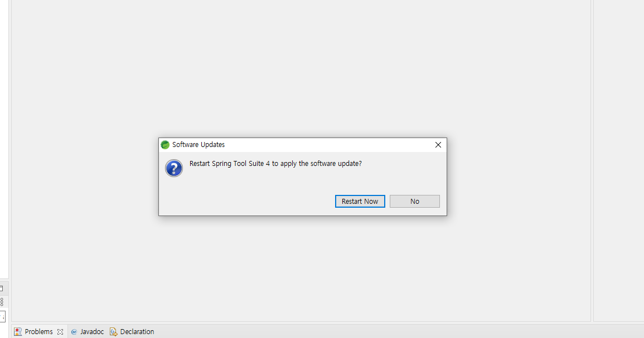Open the Declaration tab
Viewport: 644px width, 338px height.
tap(137, 331)
